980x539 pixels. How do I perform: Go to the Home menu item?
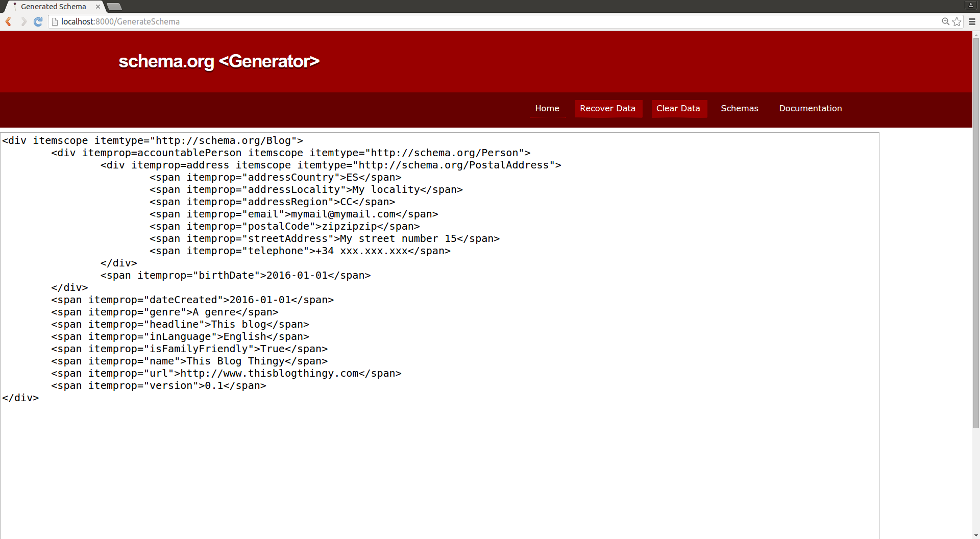(547, 108)
